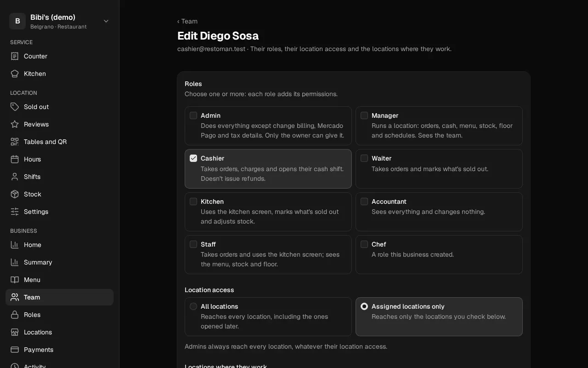Image resolution: width=588 pixels, height=368 pixels.
Task: Uncheck the Cashier role checkbox
Action: click(193, 158)
